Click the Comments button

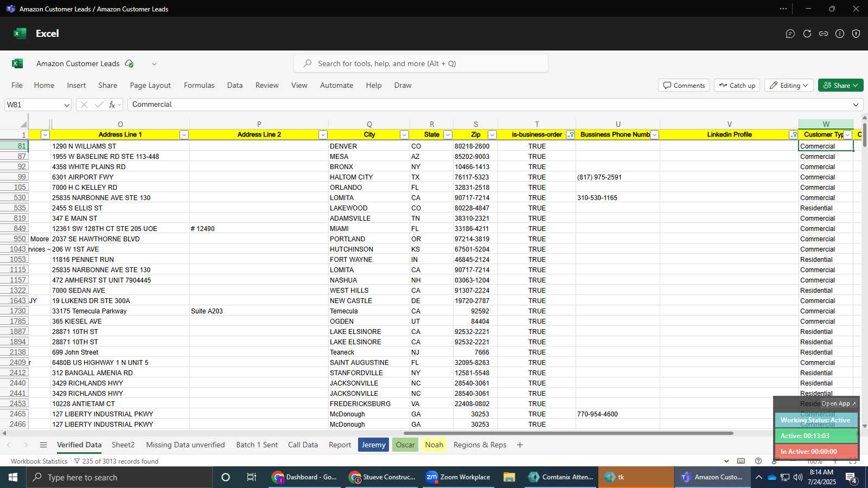[x=684, y=85]
